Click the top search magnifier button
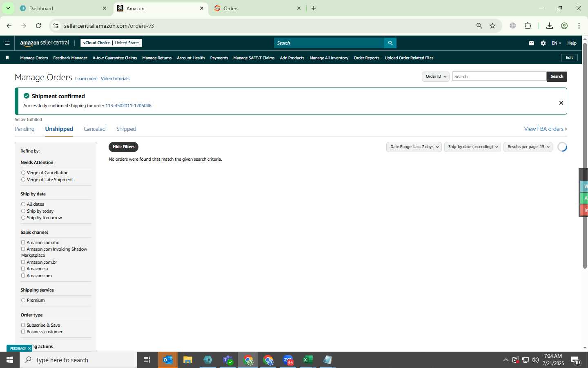588x368 pixels. [390, 43]
